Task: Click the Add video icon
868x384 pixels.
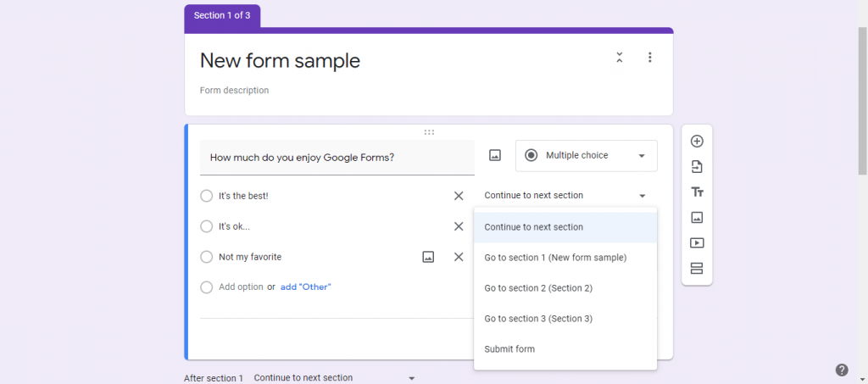Action: tap(697, 243)
